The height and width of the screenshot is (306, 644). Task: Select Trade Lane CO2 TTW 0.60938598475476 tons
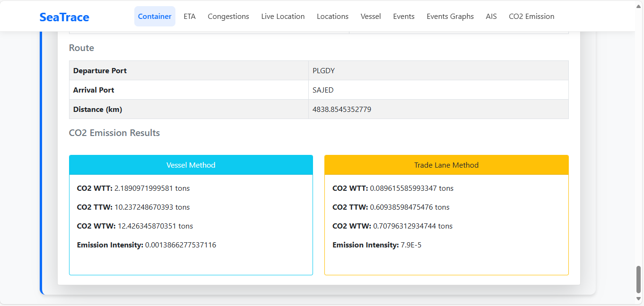click(x=391, y=207)
